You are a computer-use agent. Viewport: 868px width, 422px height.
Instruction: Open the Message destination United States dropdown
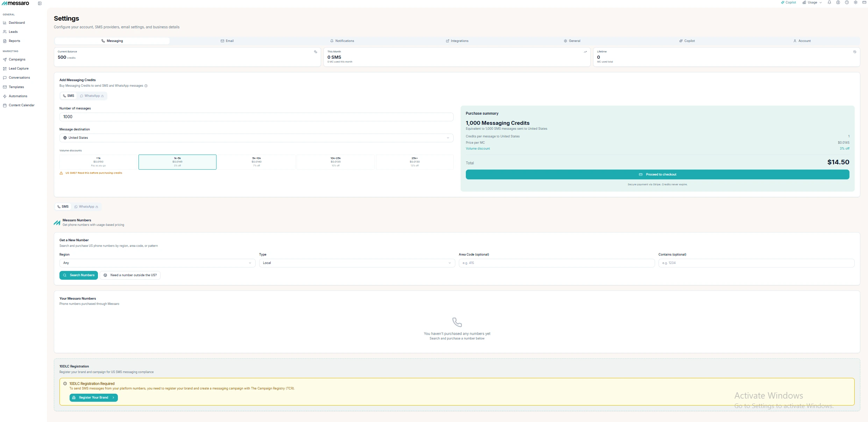coord(256,138)
